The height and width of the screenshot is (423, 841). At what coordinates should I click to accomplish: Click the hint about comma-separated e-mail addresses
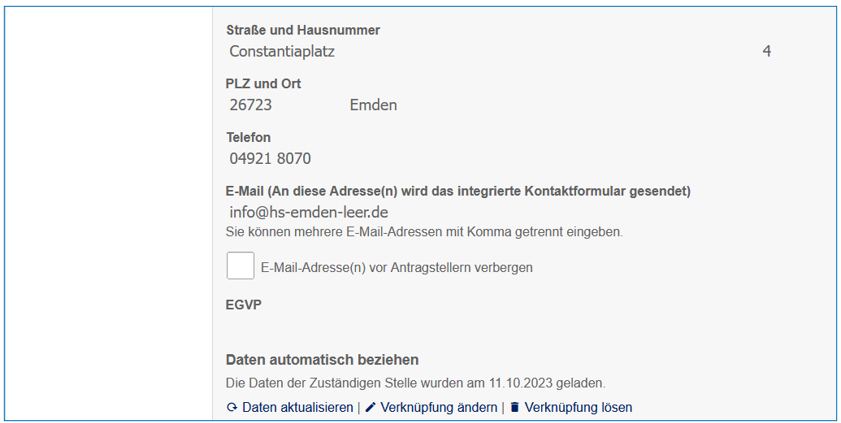pyautogui.click(x=424, y=232)
